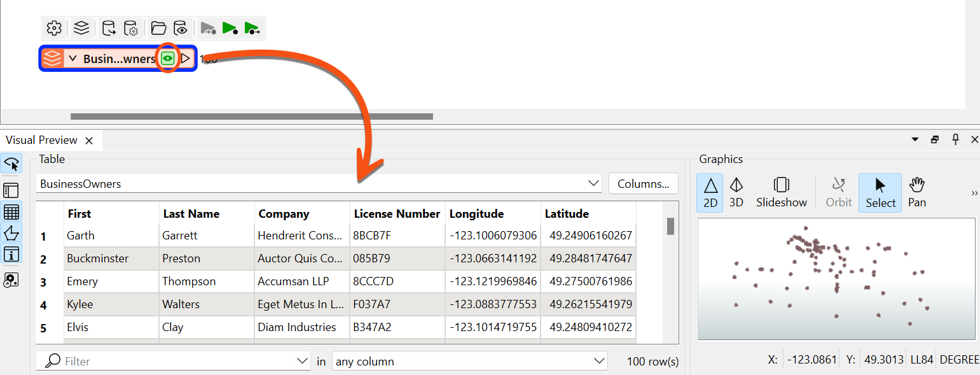Open the Workspace Parameters settings gear

tap(54, 28)
